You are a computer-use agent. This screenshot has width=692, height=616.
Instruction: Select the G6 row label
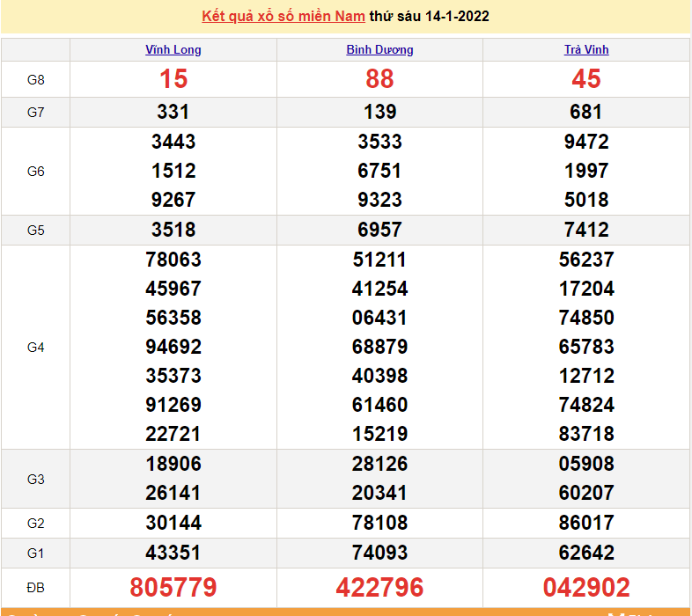[35, 171]
